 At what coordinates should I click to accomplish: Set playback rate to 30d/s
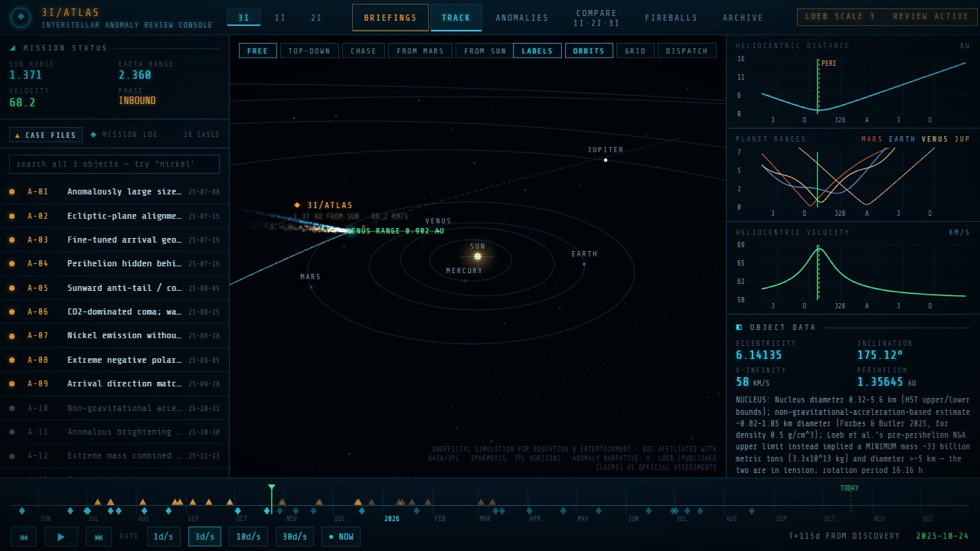click(295, 536)
